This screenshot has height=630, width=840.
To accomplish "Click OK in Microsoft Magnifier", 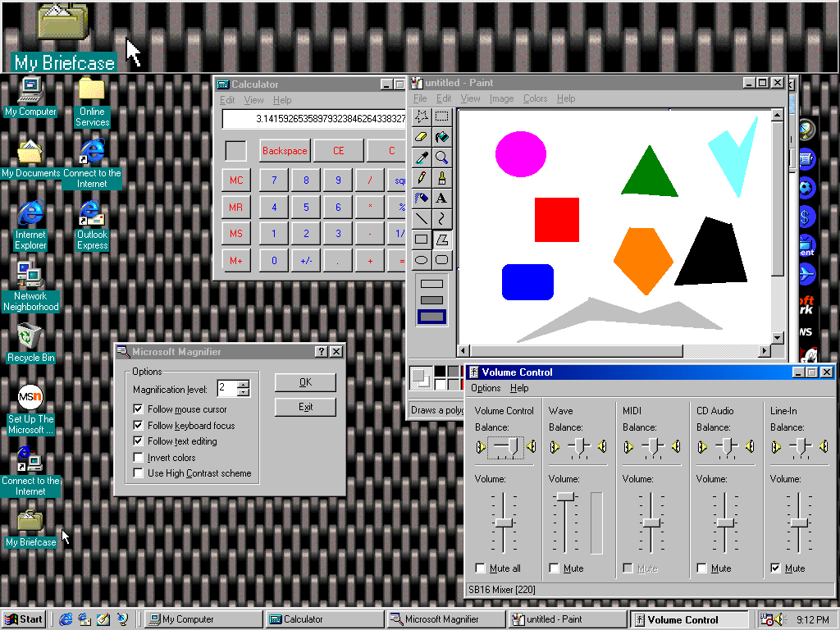I will 305,382.
